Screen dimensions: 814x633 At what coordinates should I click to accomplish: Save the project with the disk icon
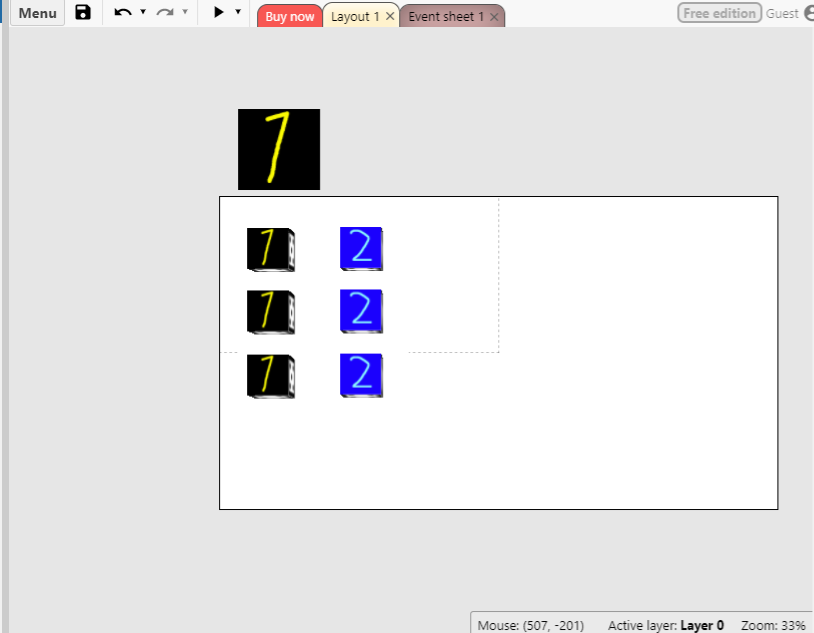pyautogui.click(x=83, y=12)
